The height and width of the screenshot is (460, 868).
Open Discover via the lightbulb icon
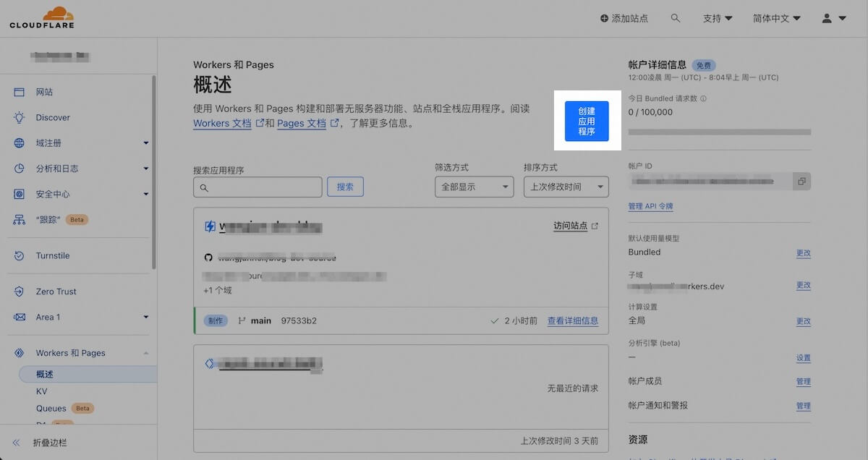(18, 117)
